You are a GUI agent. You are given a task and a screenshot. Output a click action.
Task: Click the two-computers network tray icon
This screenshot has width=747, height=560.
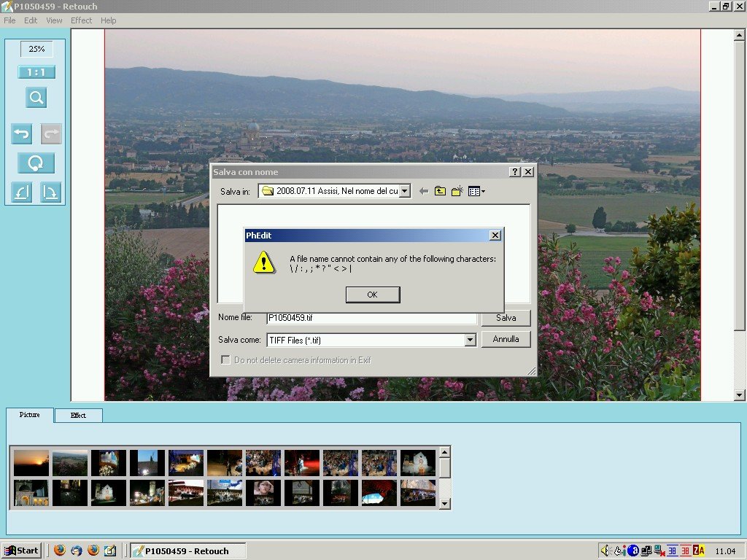(646, 551)
